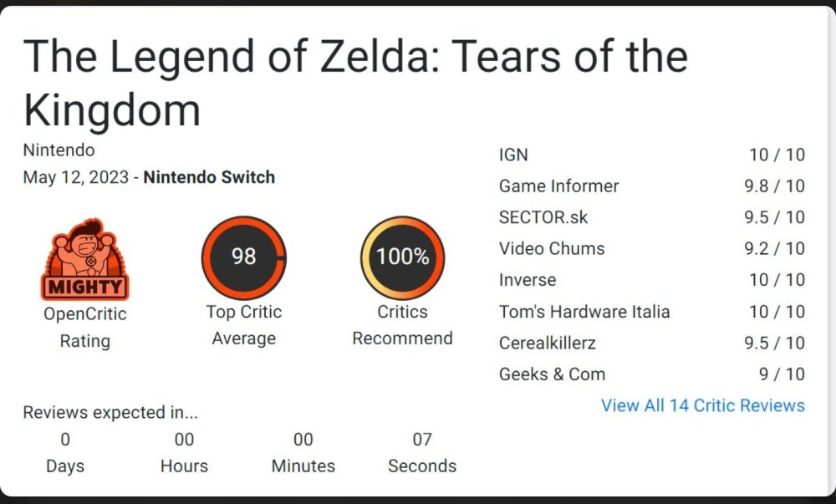This screenshot has height=504, width=836.
Task: Click the Nintendo Switch platform label
Action: (209, 177)
